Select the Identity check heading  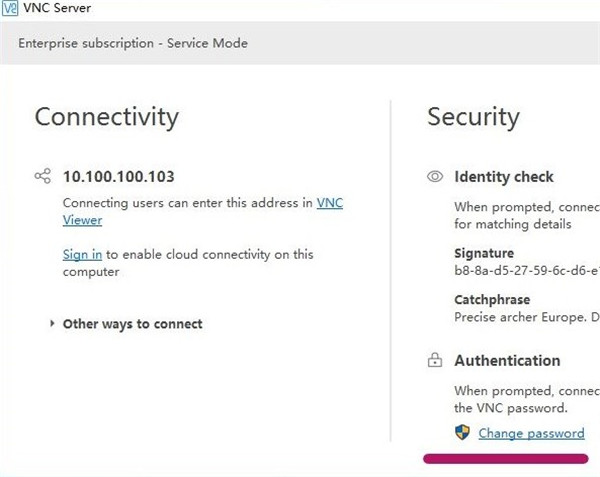click(503, 177)
